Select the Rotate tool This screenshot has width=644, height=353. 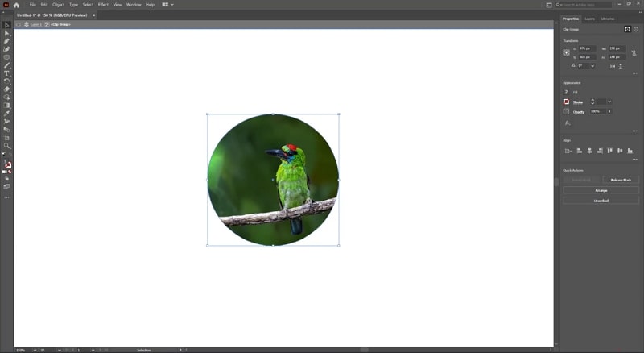click(x=6, y=81)
